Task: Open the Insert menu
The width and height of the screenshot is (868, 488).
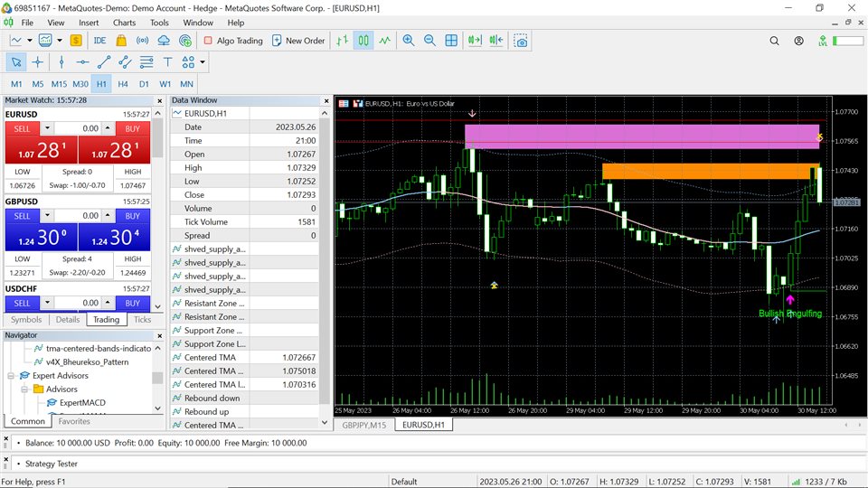Action: (x=89, y=23)
